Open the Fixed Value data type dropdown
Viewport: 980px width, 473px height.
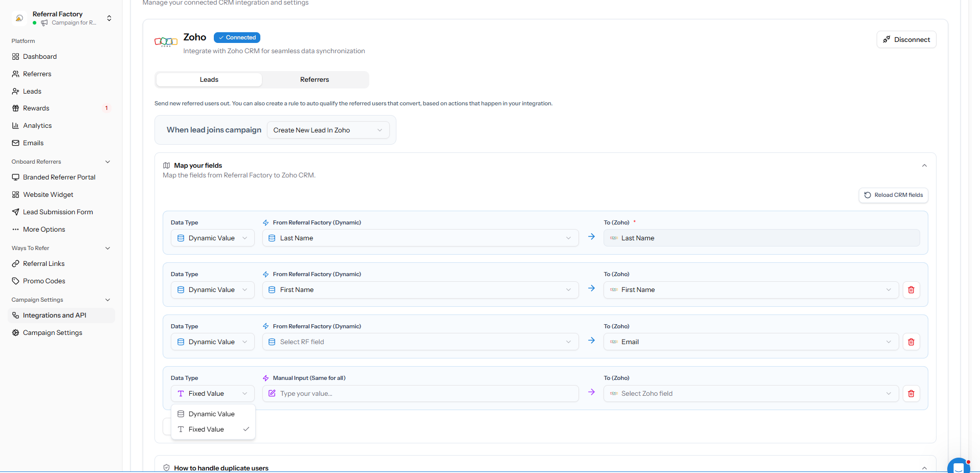click(212, 394)
